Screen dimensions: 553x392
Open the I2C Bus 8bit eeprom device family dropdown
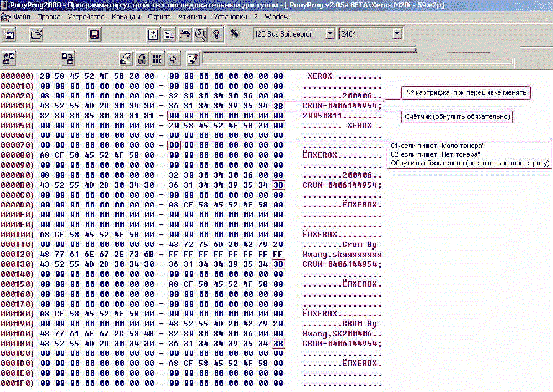point(330,34)
